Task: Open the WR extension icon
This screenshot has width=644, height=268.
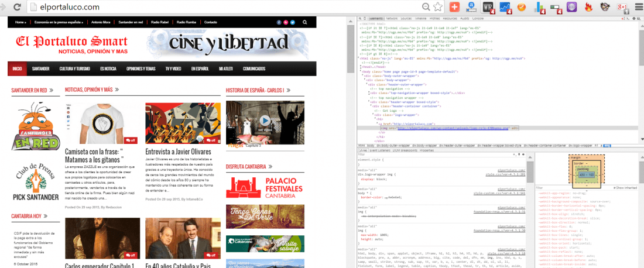Action: click(x=489, y=7)
